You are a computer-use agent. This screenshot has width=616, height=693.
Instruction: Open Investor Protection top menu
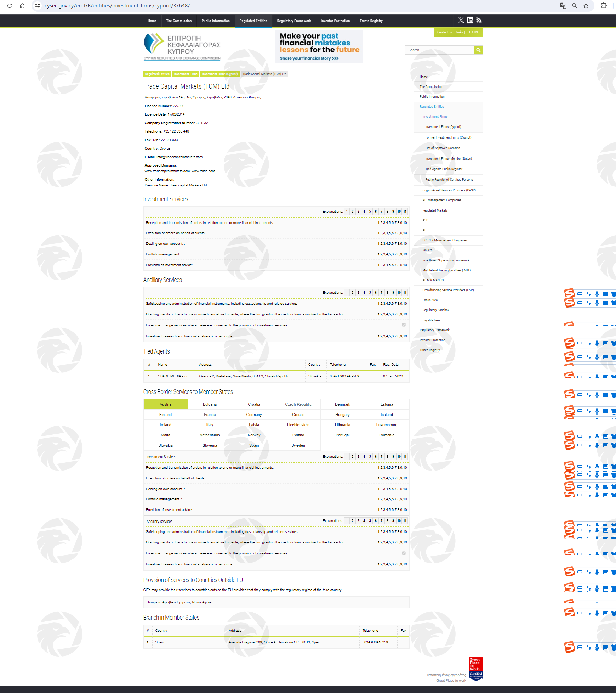coord(335,21)
